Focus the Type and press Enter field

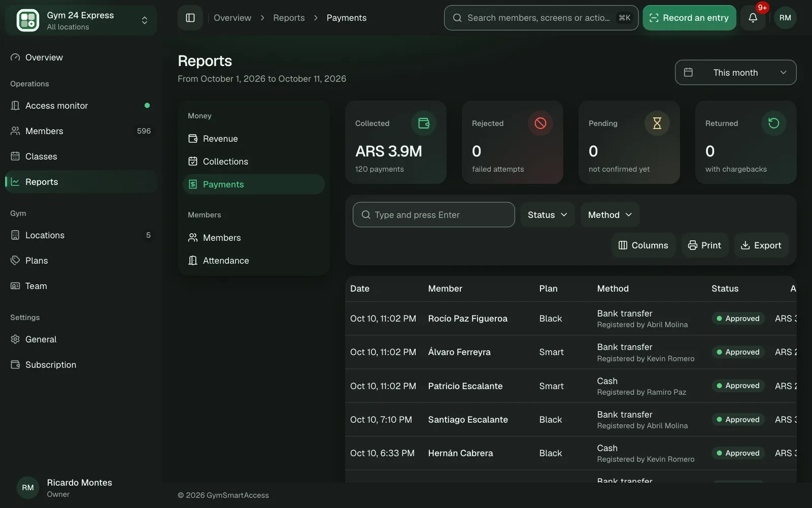(x=434, y=215)
